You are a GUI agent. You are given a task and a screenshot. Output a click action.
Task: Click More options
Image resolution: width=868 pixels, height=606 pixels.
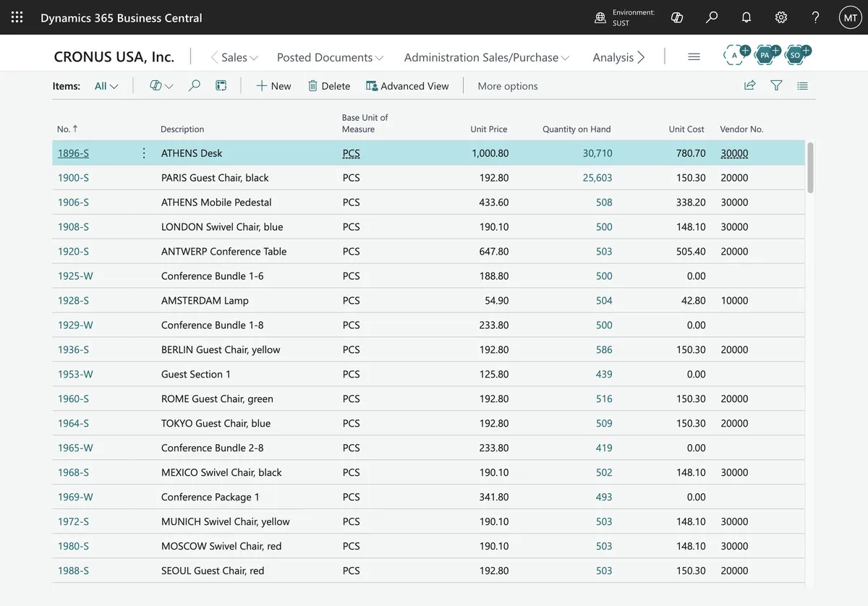click(508, 86)
